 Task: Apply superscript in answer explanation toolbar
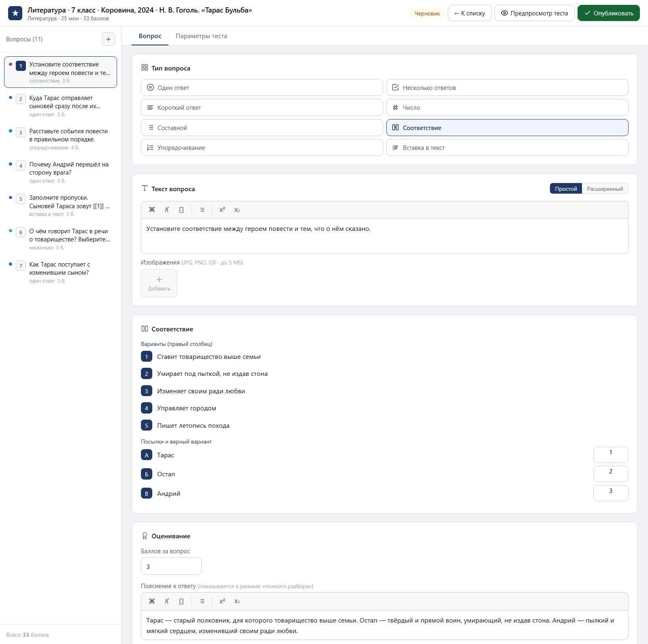point(222,601)
